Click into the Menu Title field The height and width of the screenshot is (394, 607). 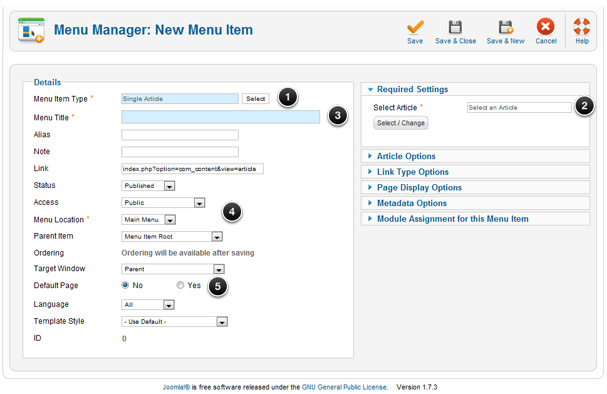coord(221,117)
